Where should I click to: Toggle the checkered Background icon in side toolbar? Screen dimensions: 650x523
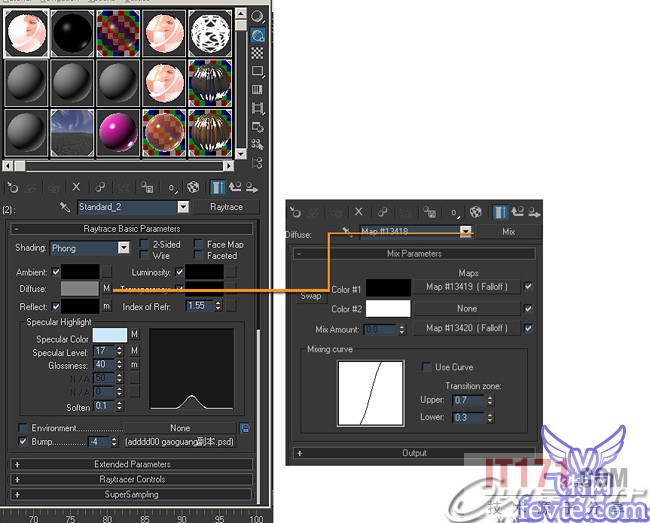pyautogui.click(x=258, y=54)
